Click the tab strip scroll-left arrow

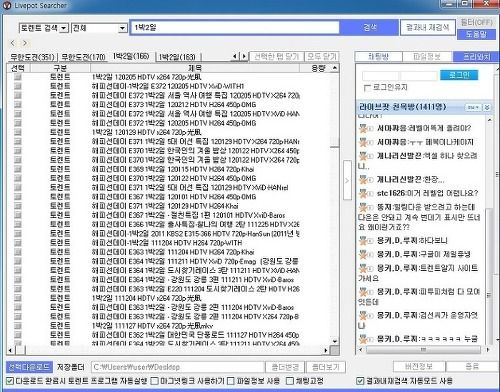(235, 56)
